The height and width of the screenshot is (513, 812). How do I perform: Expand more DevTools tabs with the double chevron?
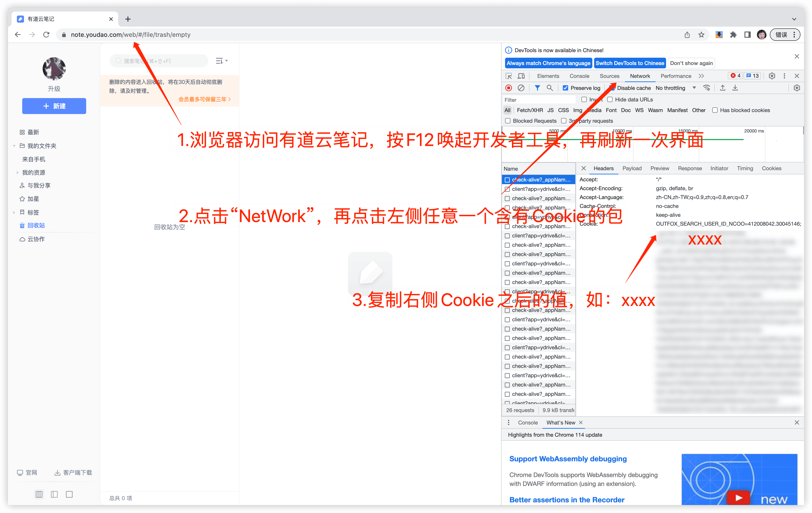(701, 76)
